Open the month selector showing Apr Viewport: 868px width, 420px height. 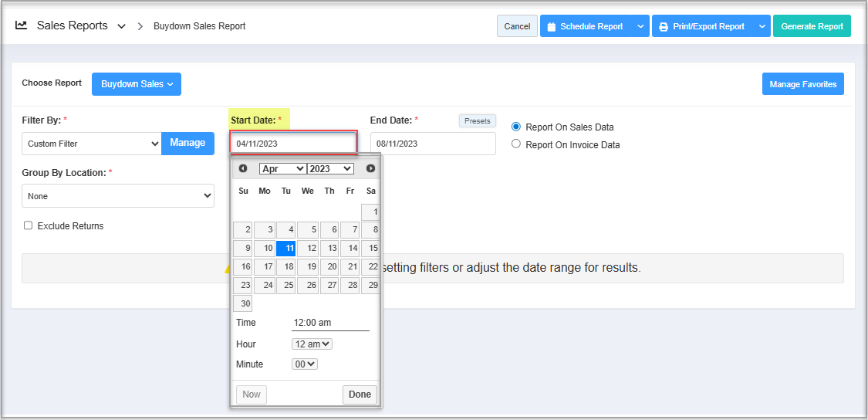click(282, 168)
